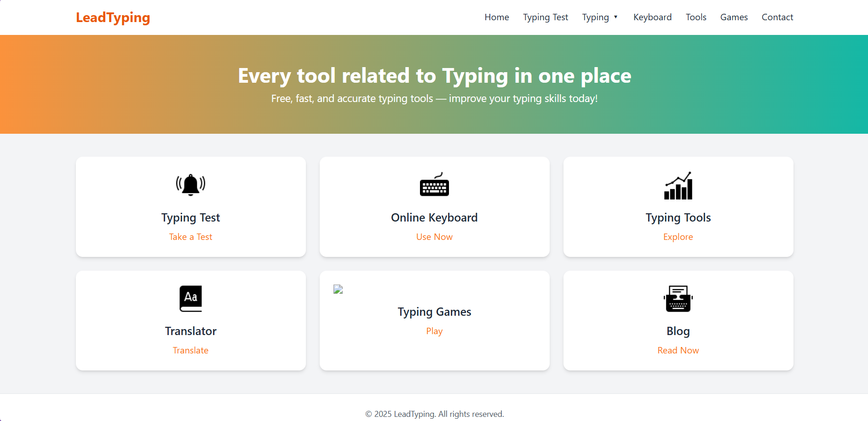The width and height of the screenshot is (868, 421).
Task: Click the bell icon on Typing Test card
Action: [190, 185]
